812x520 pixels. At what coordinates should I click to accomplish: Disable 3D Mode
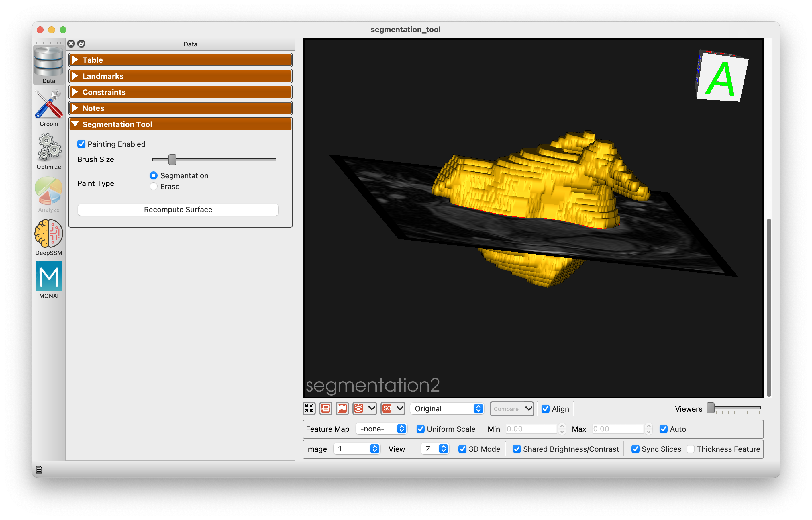point(462,449)
